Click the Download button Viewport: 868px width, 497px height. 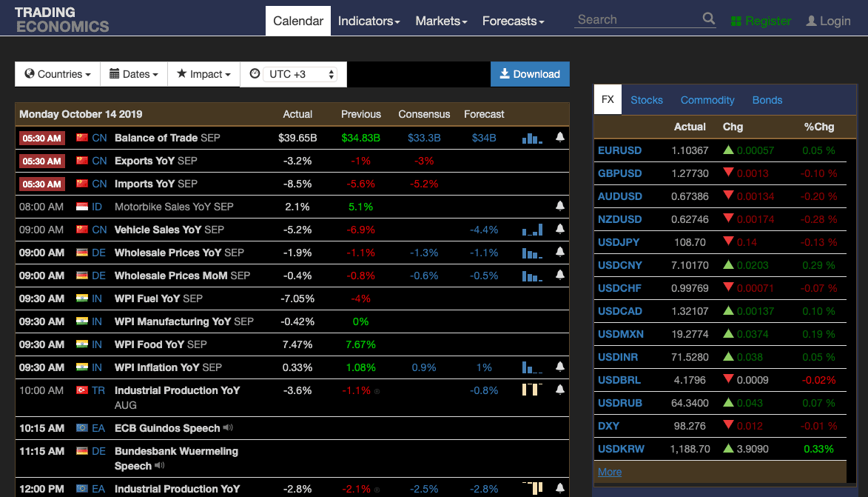[x=530, y=74]
